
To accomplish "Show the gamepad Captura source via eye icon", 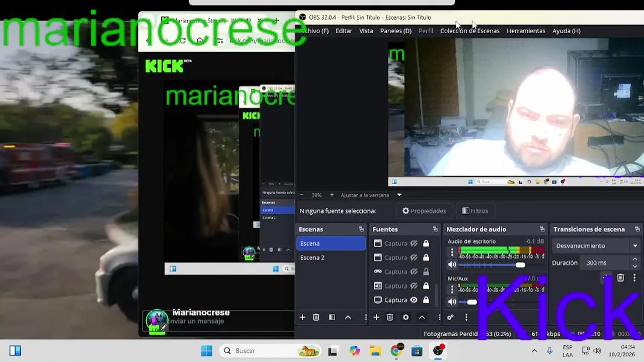I will (x=414, y=272).
